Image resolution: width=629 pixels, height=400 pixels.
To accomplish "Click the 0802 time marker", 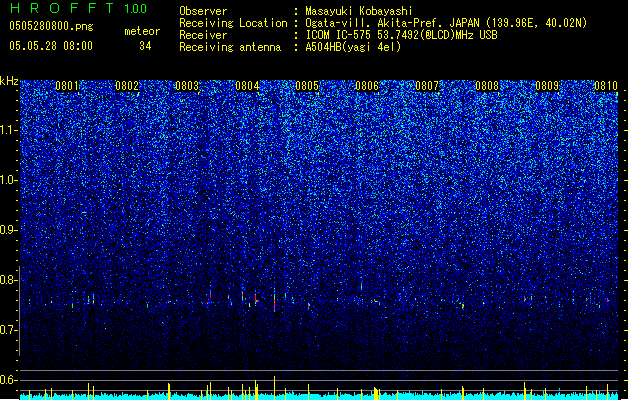I will [x=127, y=86].
